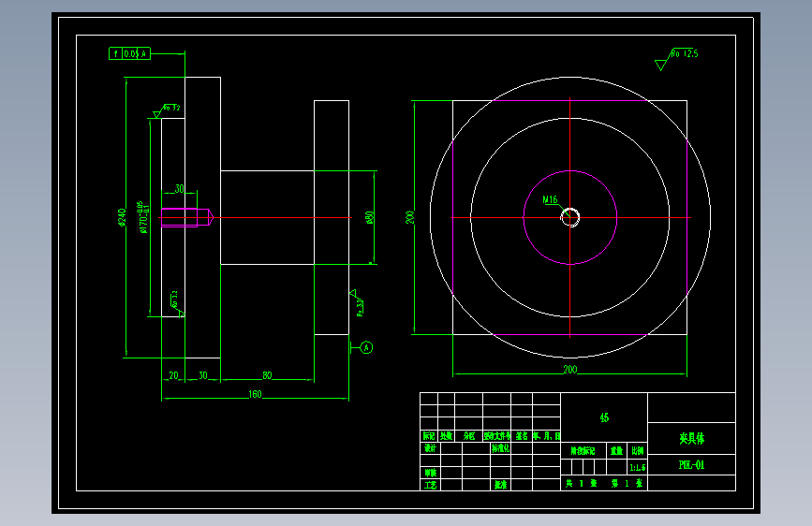Select the 30 dimension between 20 and 80
The height and width of the screenshot is (526, 812).
203,375
